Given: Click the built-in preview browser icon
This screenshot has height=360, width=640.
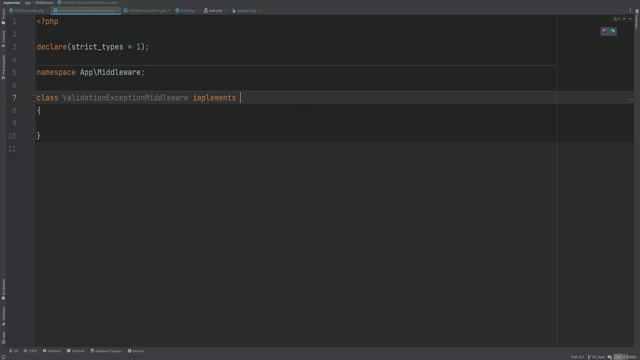Looking at the screenshot, I should coord(604,31).
